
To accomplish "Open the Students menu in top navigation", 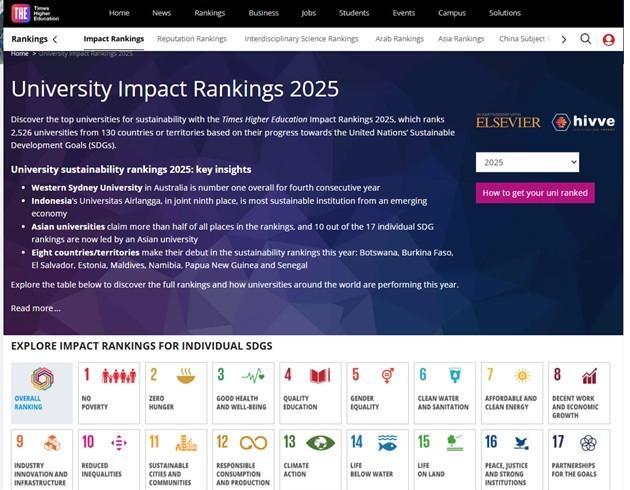I will [354, 13].
